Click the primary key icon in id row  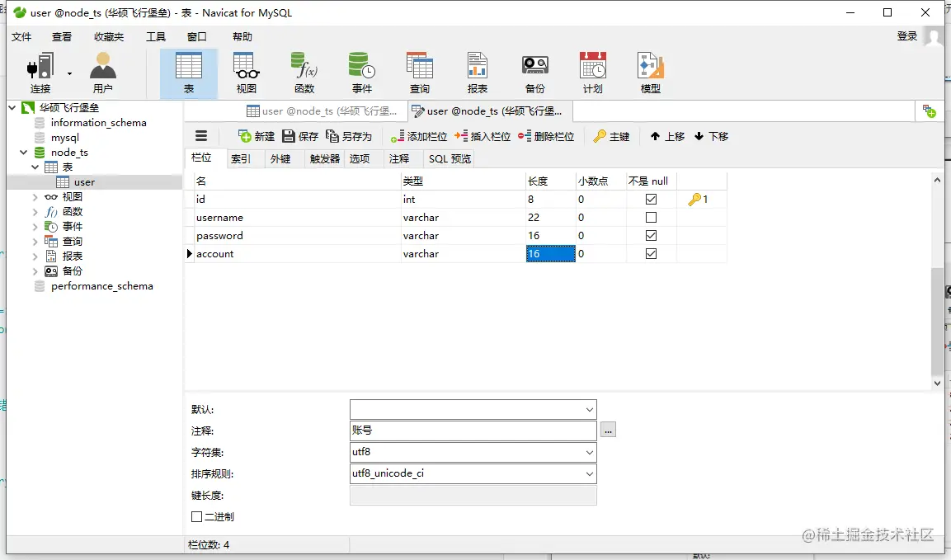694,199
